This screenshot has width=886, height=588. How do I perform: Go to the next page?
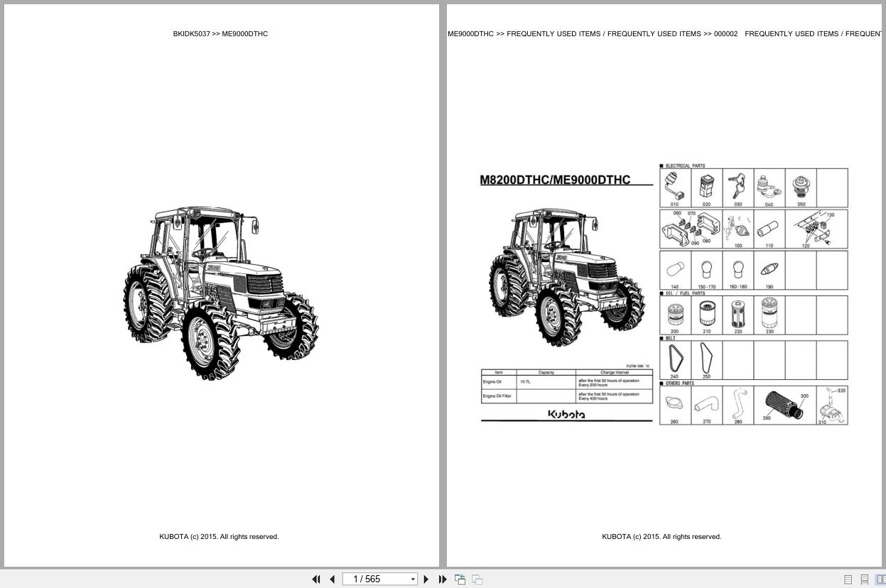pos(426,579)
